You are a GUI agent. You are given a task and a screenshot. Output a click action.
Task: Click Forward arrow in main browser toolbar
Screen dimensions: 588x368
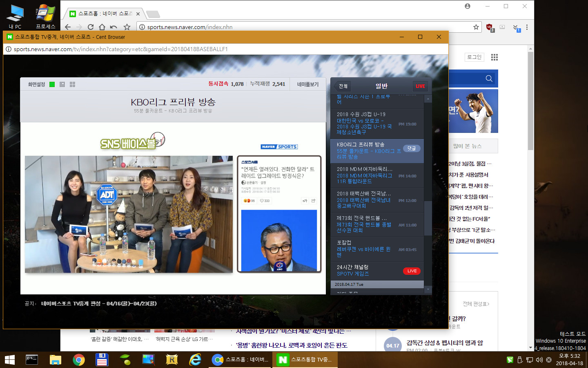[x=79, y=27]
